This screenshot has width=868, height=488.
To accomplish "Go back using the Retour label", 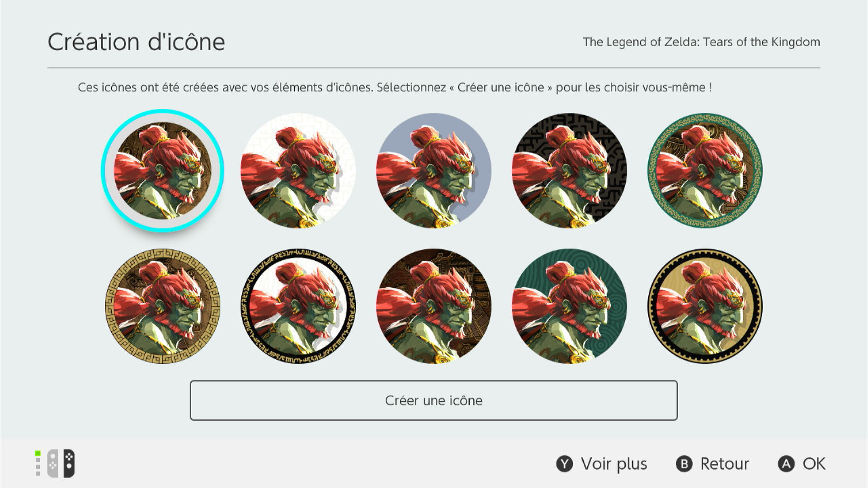I will (725, 464).
